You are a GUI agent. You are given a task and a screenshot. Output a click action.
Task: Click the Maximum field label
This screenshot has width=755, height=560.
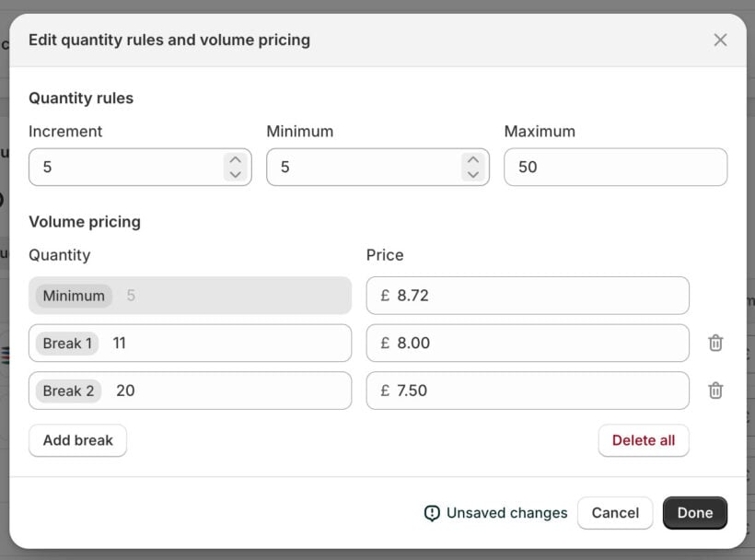point(540,132)
